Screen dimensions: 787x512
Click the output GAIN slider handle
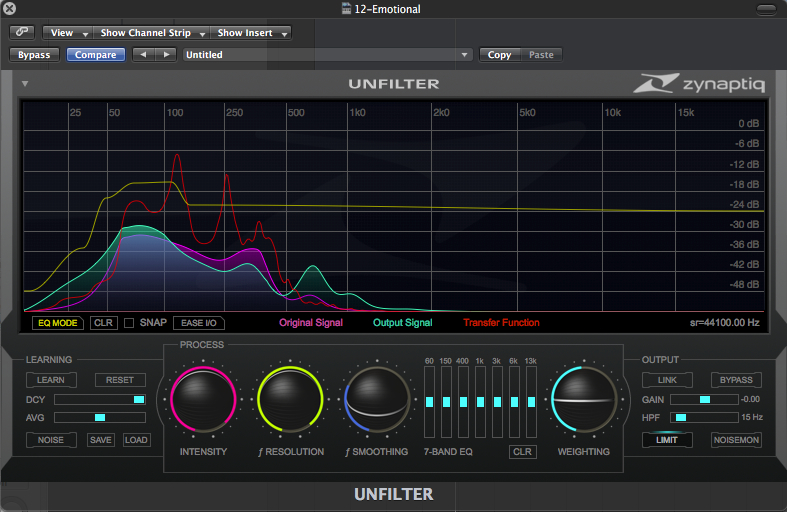[705, 400]
